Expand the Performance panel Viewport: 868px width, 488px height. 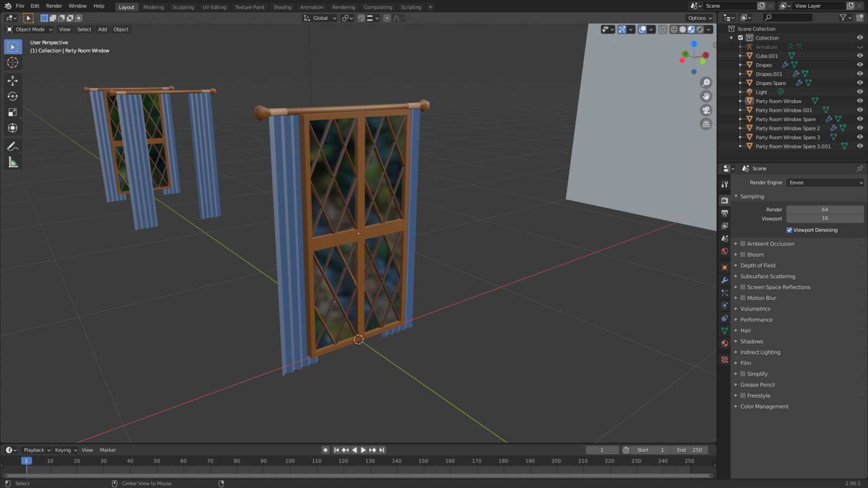756,320
